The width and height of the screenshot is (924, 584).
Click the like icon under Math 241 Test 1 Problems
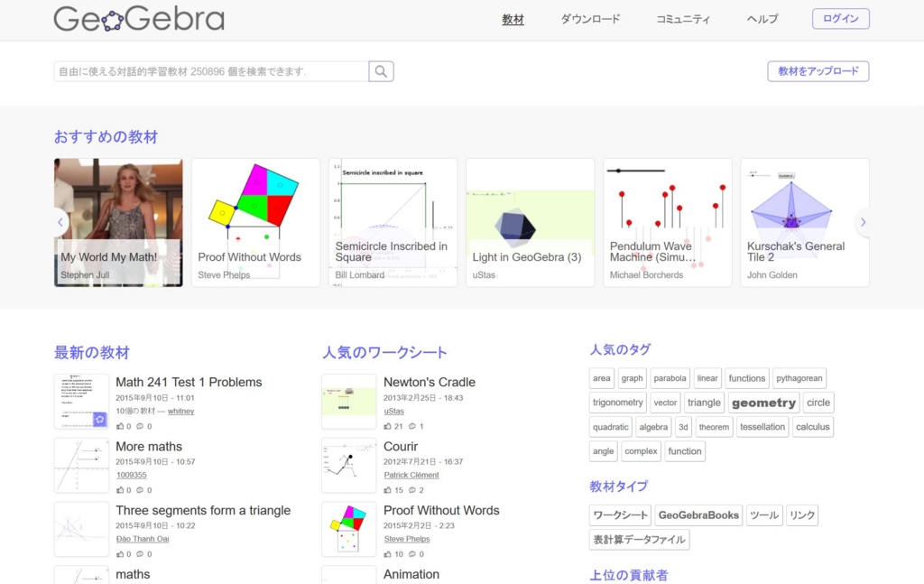[120, 426]
